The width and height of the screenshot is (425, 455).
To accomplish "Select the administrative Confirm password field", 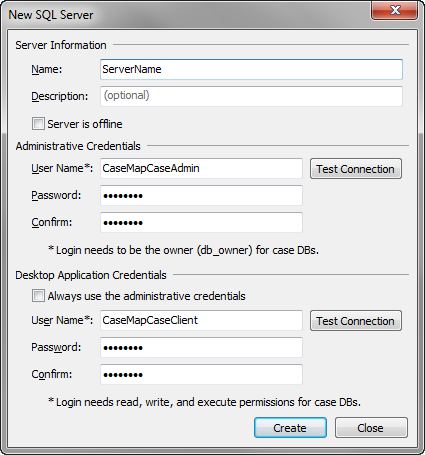I will (x=201, y=222).
